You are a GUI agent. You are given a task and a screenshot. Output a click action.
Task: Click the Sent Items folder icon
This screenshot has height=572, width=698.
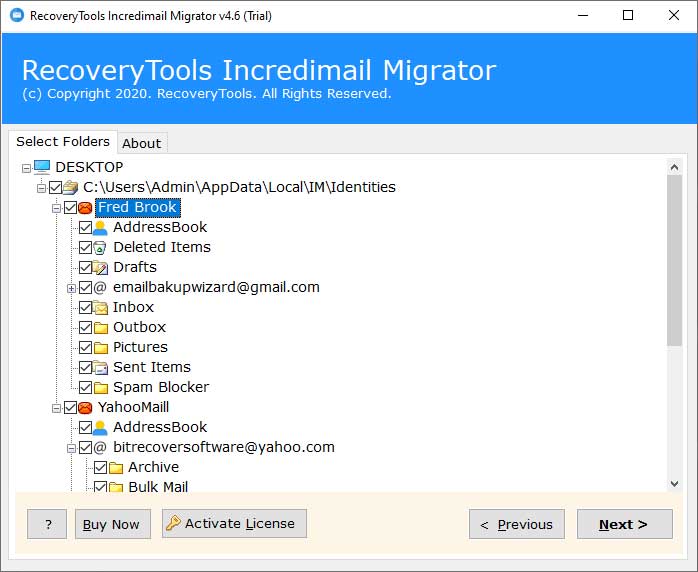click(x=100, y=368)
